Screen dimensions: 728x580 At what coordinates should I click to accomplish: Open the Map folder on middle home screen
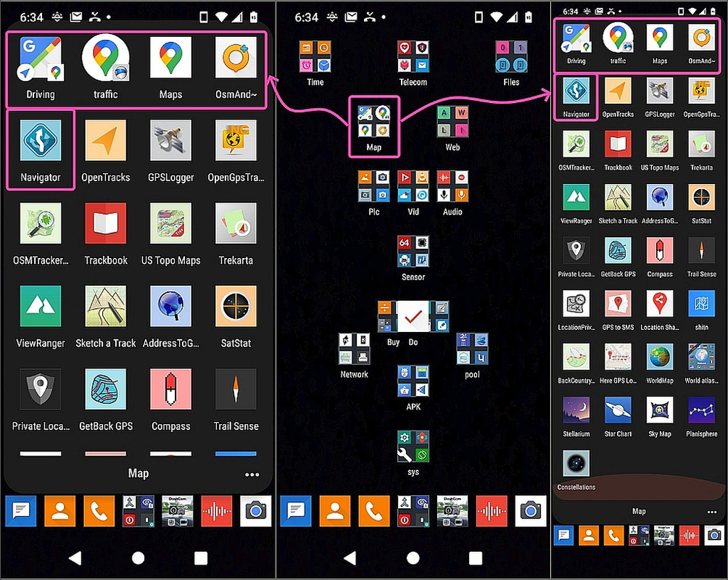[373, 121]
